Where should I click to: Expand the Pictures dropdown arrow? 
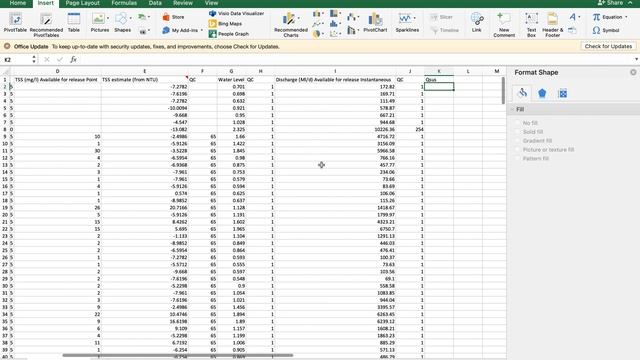pos(108,18)
